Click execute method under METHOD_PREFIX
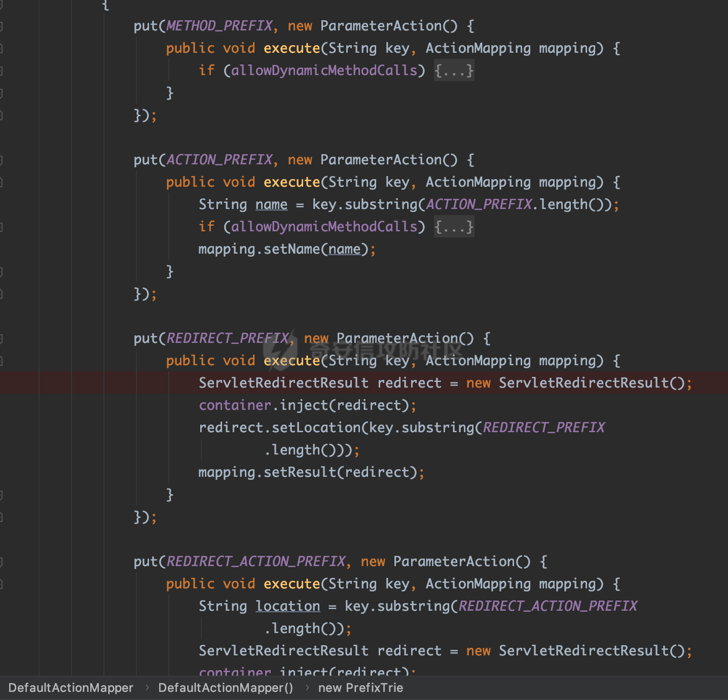 pos(292,48)
